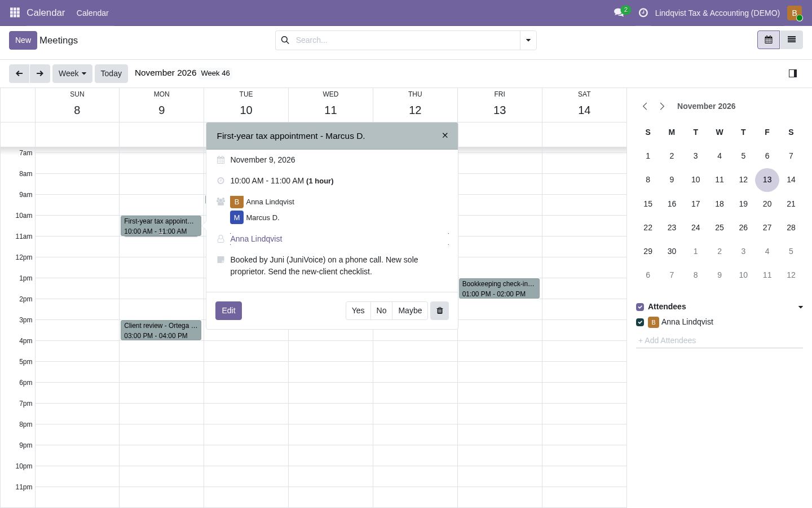Switch to list view
The height and width of the screenshot is (508, 812).
click(791, 40)
